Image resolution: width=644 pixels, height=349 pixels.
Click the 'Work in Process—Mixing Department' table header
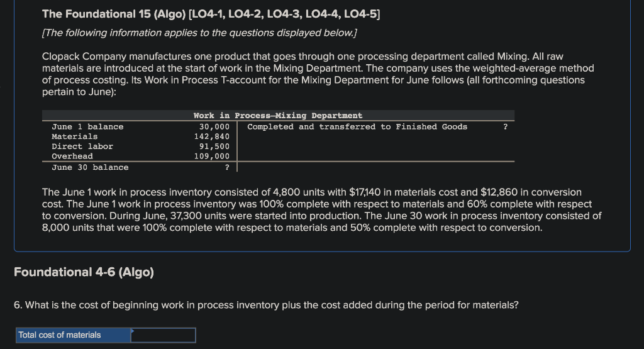coord(278,116)
